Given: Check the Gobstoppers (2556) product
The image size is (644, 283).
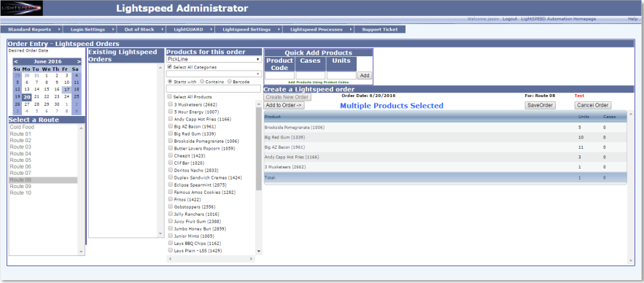Looking at the screenshot, I should pos(170,206).
